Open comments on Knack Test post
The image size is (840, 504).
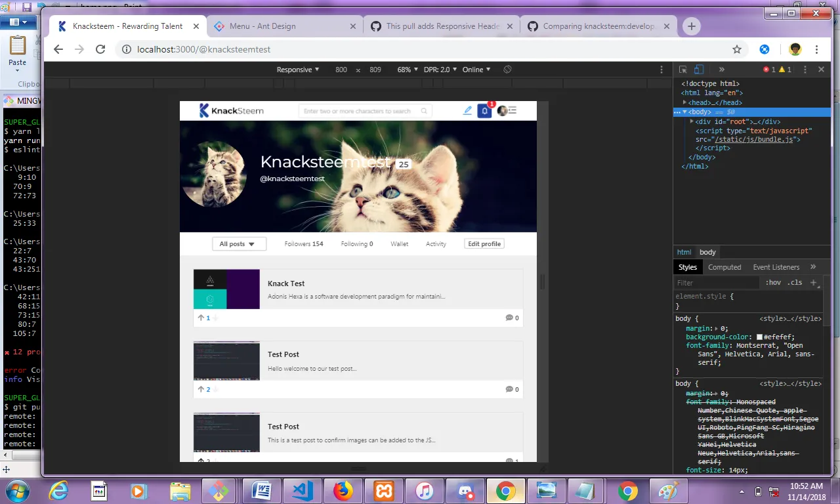pyautogui.click(x=509, y=318)
